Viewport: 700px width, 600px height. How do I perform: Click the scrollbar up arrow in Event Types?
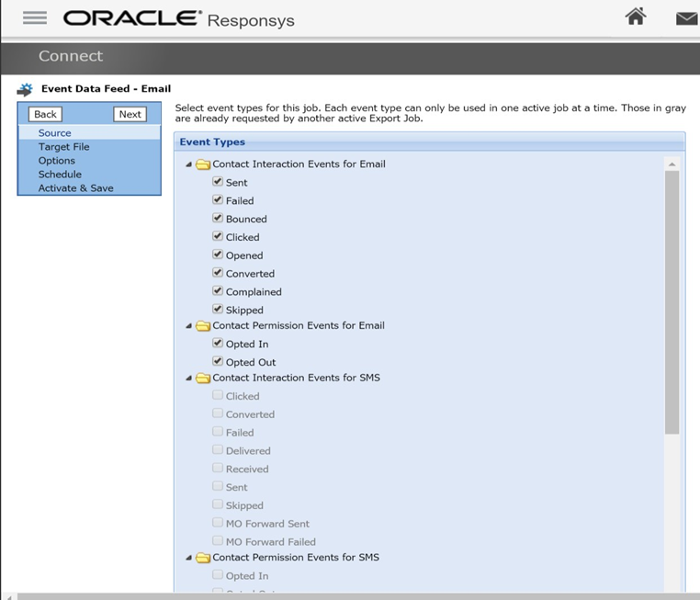(672, 164)
